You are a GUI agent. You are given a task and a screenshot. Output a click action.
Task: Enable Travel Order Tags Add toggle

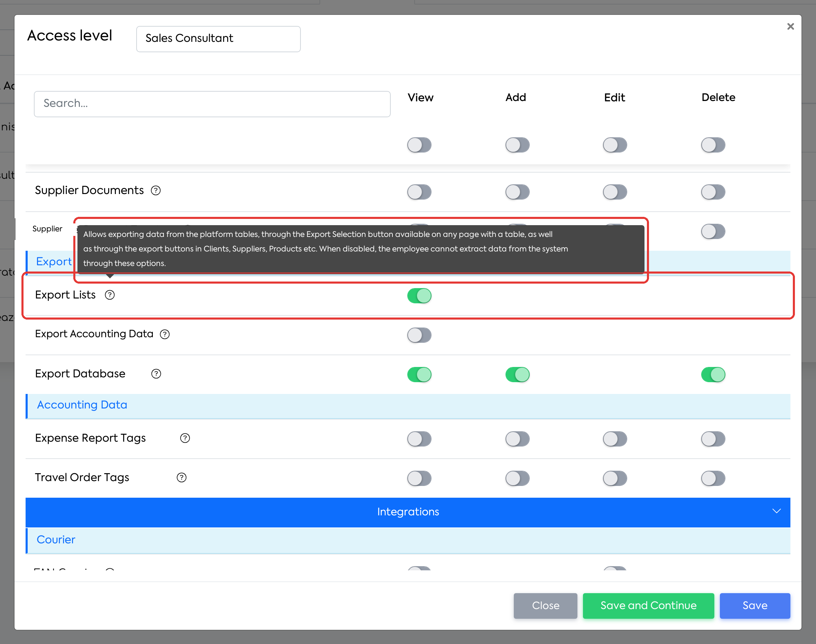518,478
